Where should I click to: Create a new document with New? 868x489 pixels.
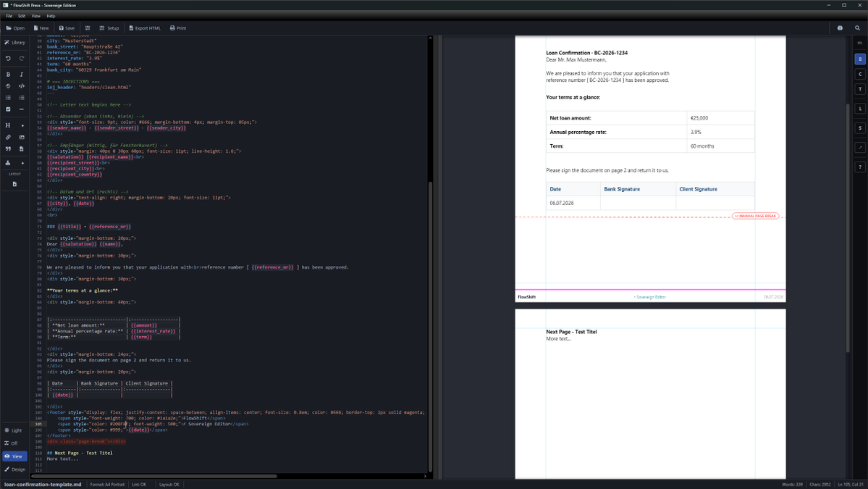[x=41, y=28]
